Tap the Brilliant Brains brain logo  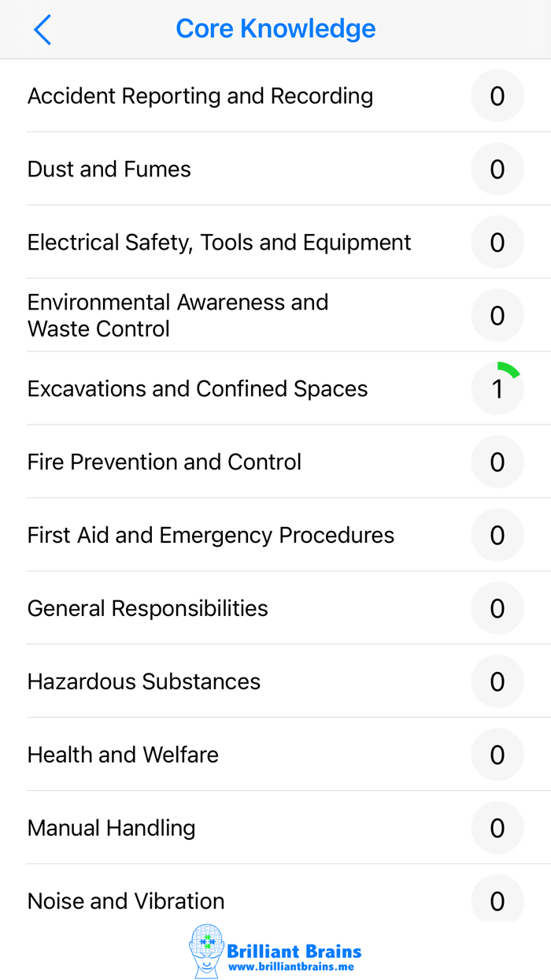206,949
